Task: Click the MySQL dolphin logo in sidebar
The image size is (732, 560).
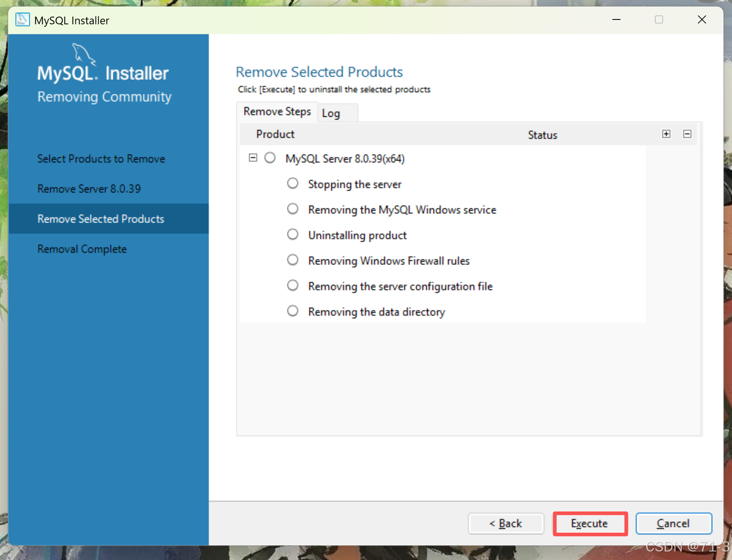Action: click(x=84, y=54)
